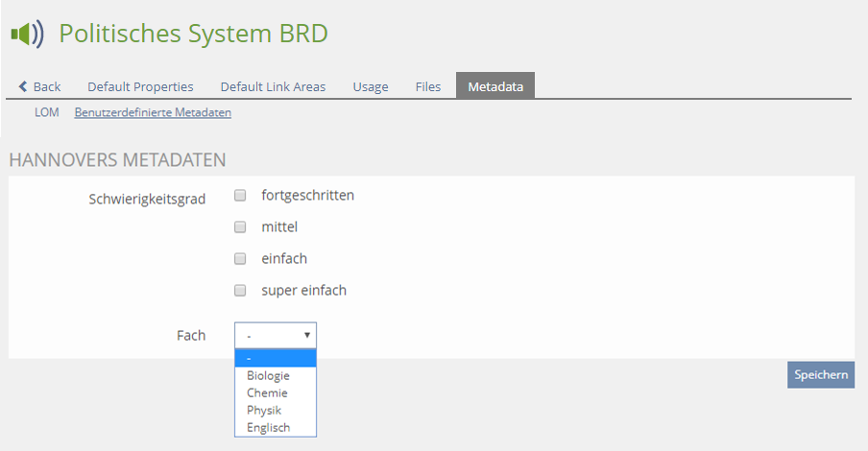Image resolution: width=868 pixels, height=451 pixels.
Task: Select Physik from the Fach options
Action: 264,410
